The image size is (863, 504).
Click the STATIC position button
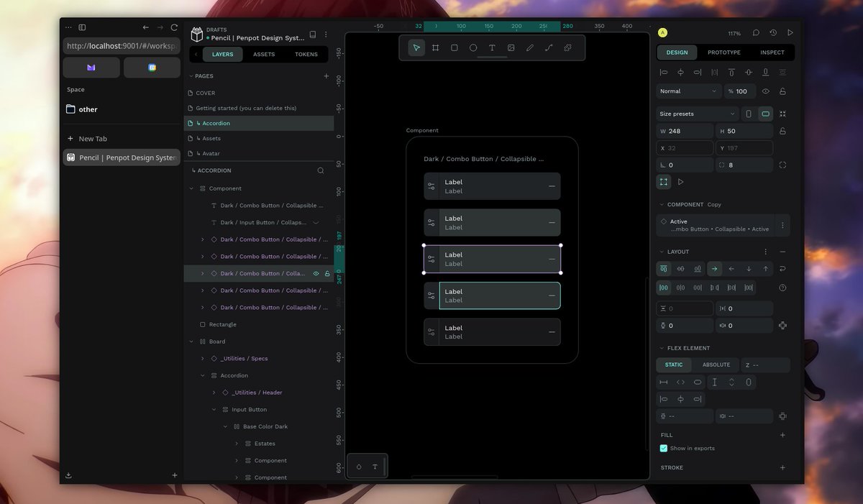coord(674,365)
